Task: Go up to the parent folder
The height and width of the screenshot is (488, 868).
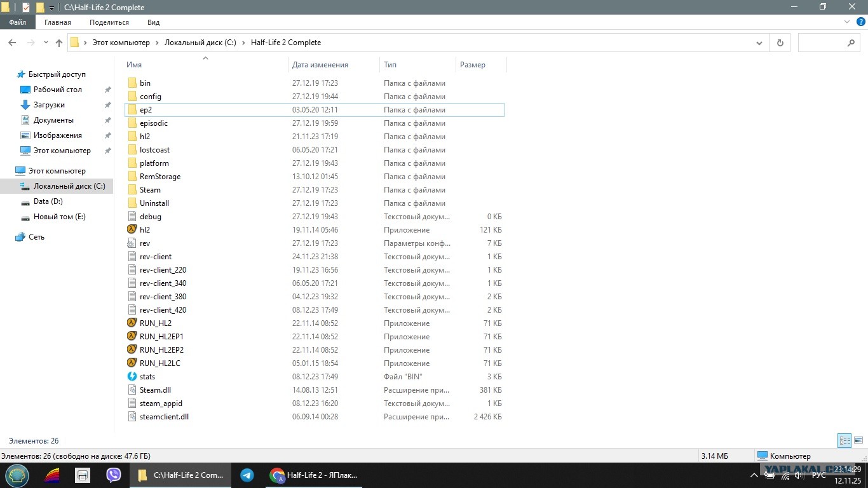Action: point(59,43)
